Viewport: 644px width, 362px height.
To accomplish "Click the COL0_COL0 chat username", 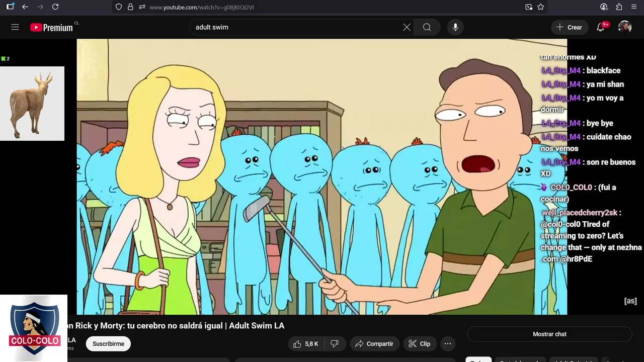I will point(571,188).
